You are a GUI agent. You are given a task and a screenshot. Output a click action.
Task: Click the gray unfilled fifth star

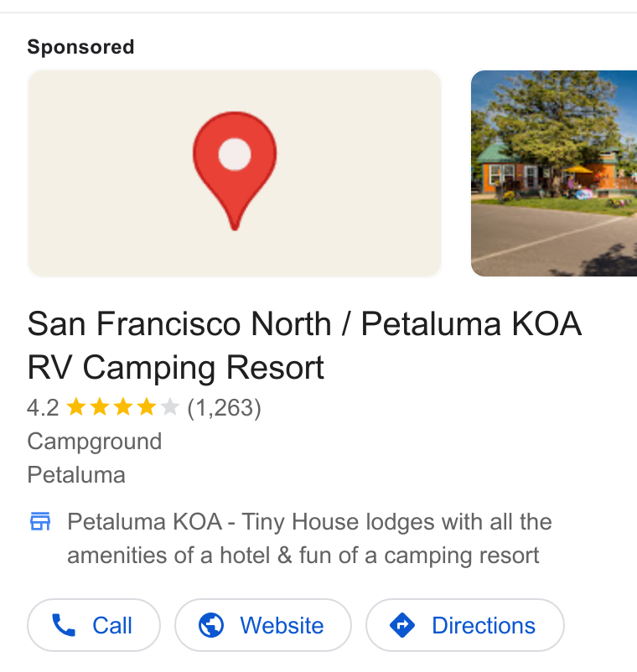coord(170,406)
